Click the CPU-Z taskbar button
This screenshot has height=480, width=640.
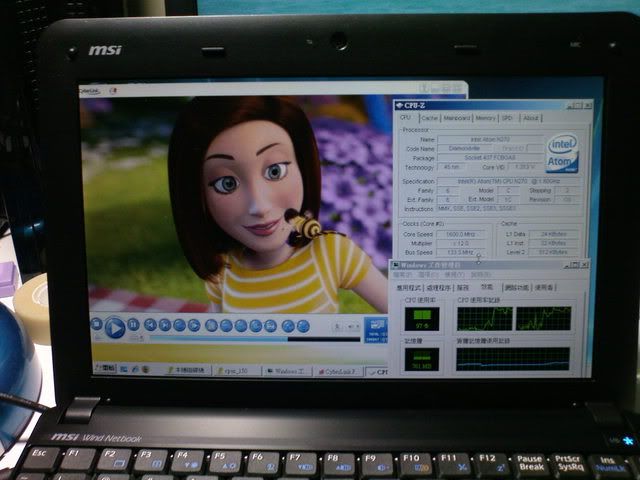point(377,372)
